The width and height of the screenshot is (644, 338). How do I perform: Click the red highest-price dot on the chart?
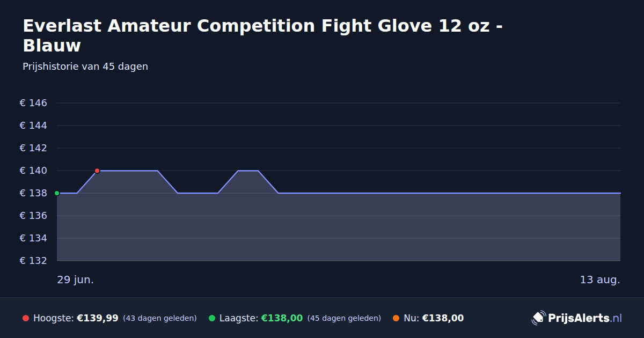(97, 171)
